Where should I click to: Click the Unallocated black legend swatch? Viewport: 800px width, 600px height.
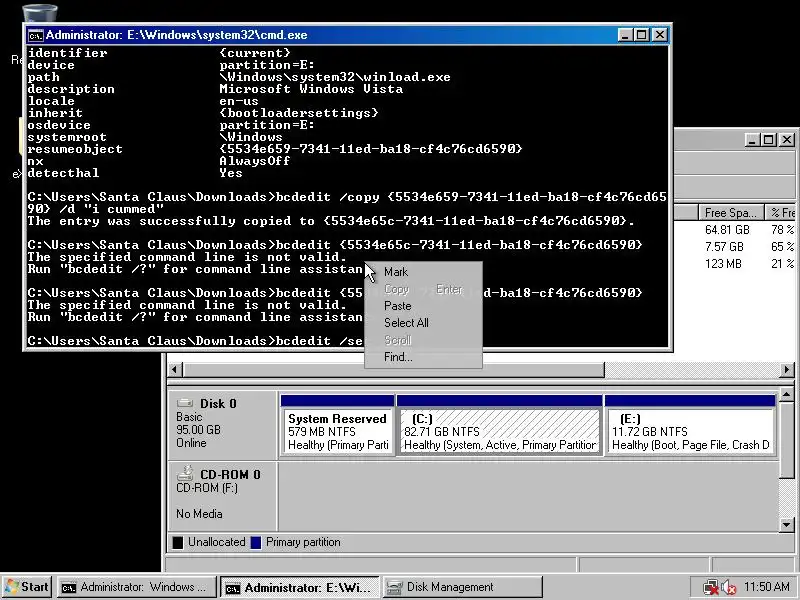coord(178,542)
